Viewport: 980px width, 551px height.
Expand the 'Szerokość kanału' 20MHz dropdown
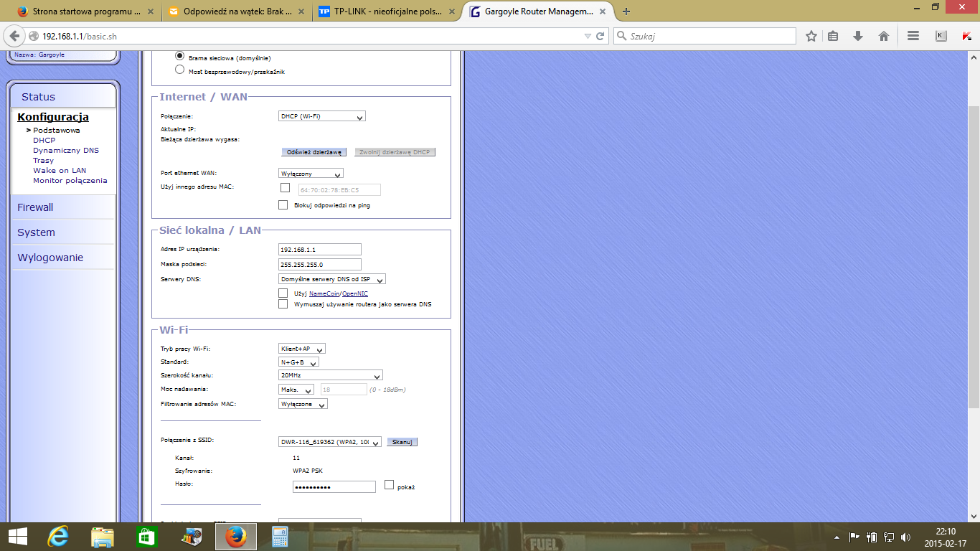click(x=330, y=375)
